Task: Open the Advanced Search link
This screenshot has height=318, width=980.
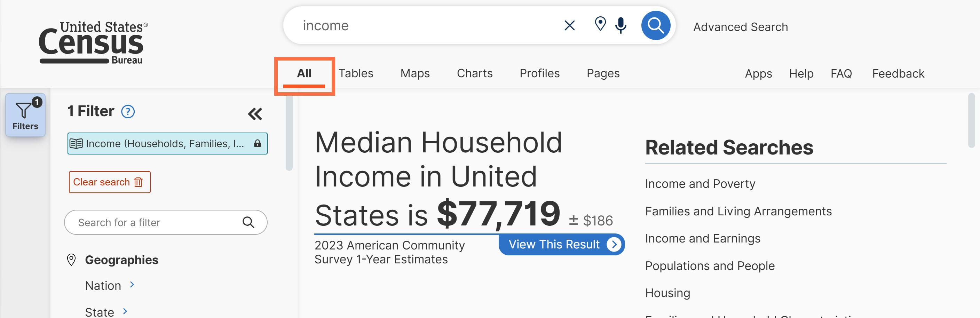Action: click(x=740, y=27)
